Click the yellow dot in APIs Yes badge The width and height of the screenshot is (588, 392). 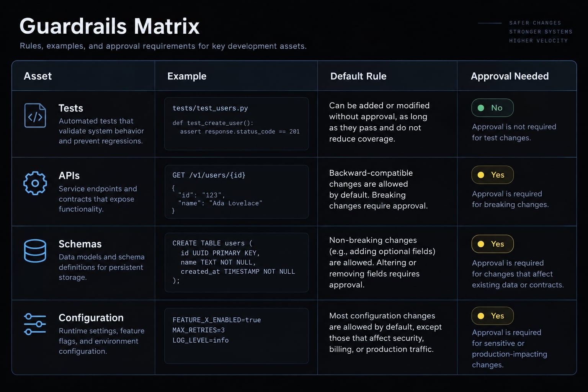point(481,175)
